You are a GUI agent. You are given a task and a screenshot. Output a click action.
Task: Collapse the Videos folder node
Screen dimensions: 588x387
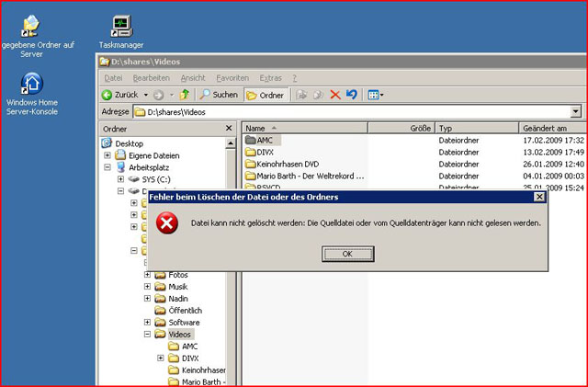pyautogui.click(x=147, y=335)
